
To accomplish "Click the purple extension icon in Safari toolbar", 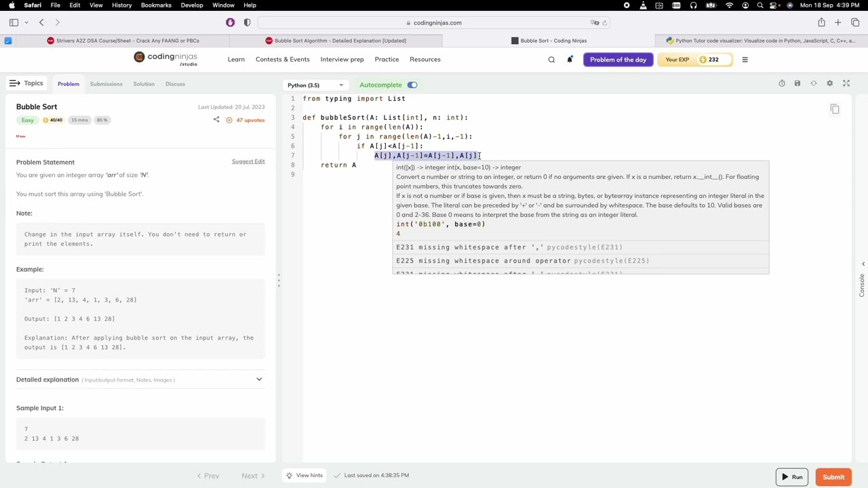I will point(231,22).
